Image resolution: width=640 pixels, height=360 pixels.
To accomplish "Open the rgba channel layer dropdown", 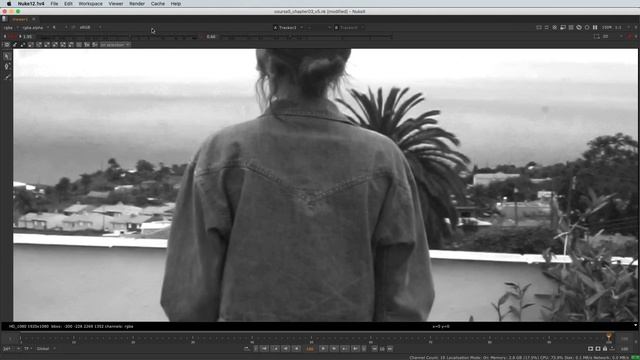I will 10,28.
